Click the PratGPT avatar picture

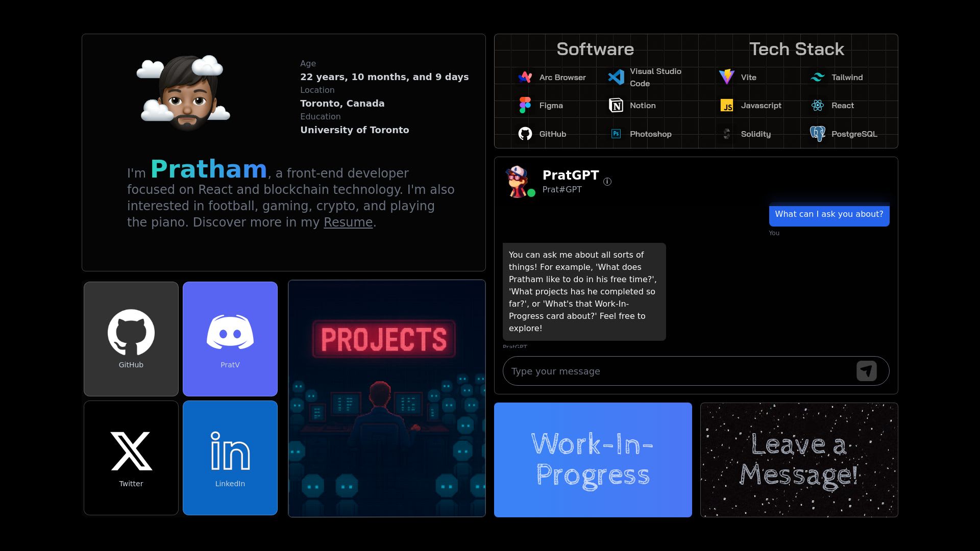pyautogui.click(x=518, y=181)
